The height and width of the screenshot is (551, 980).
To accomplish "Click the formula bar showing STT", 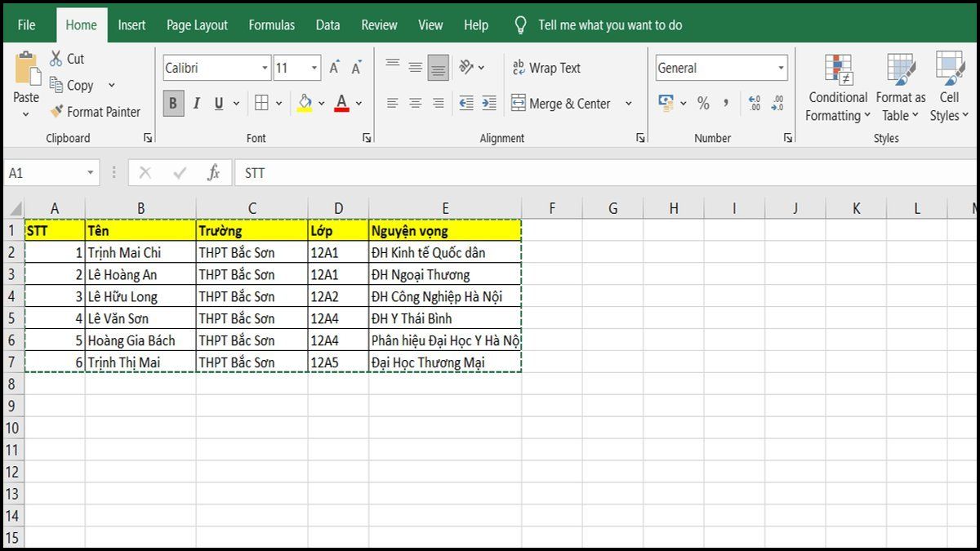I will pyautogui.click(x=604, y=173).
